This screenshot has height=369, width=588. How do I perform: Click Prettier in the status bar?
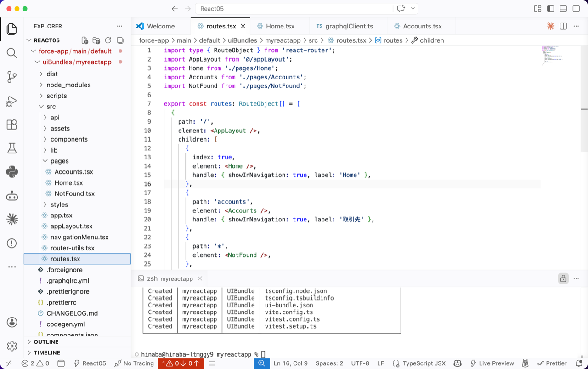(x=552, y=363)
